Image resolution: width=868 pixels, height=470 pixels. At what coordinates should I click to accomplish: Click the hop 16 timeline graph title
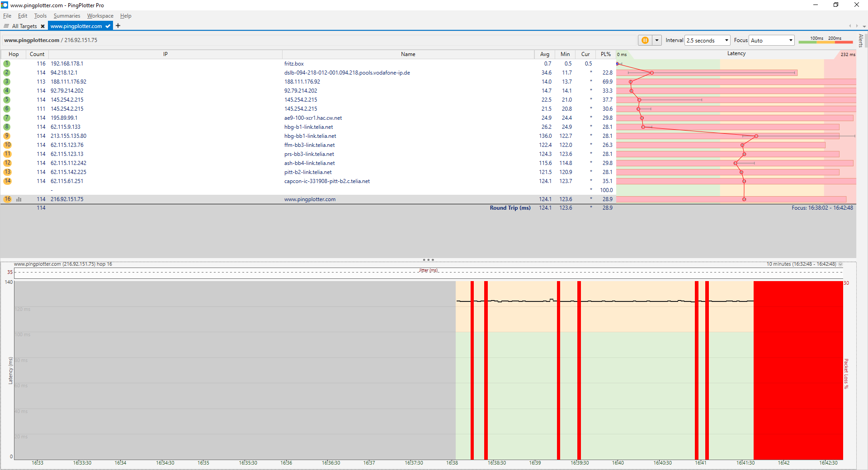(x=63, y=264)
